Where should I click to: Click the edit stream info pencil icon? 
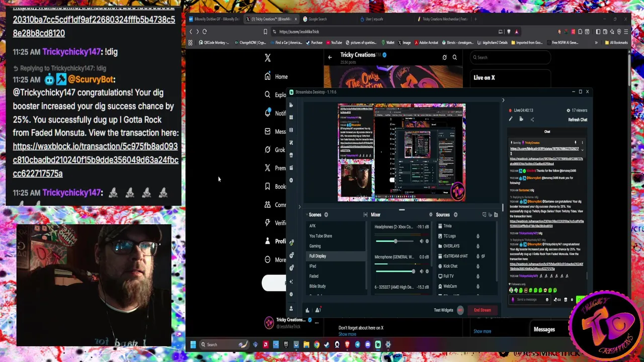point(510,119)
